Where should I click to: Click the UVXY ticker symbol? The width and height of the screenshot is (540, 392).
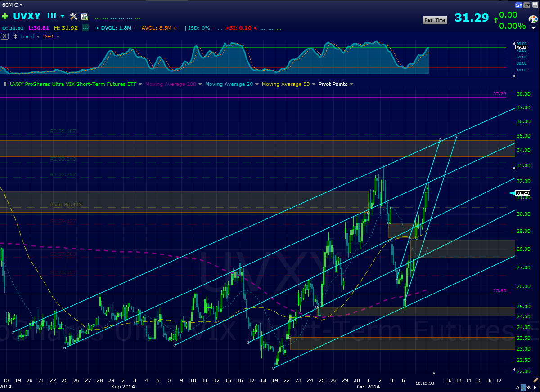point(27,16)
